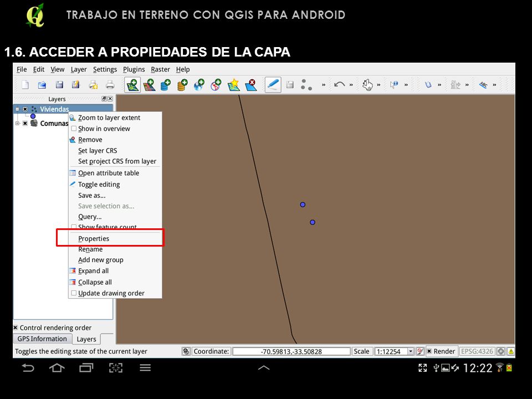Click the Viviendas blue point symbol
532x399 pixels.
(33, 116)
